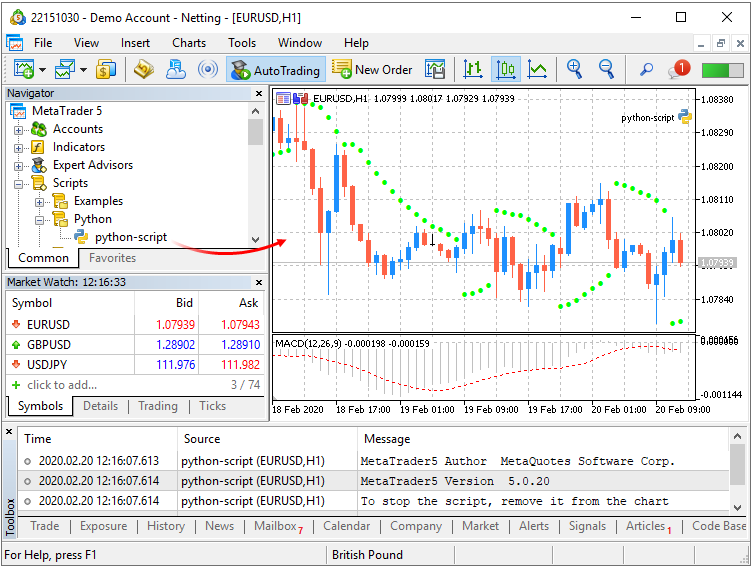Select EURUSD symbol row

[x=135, y=325]
